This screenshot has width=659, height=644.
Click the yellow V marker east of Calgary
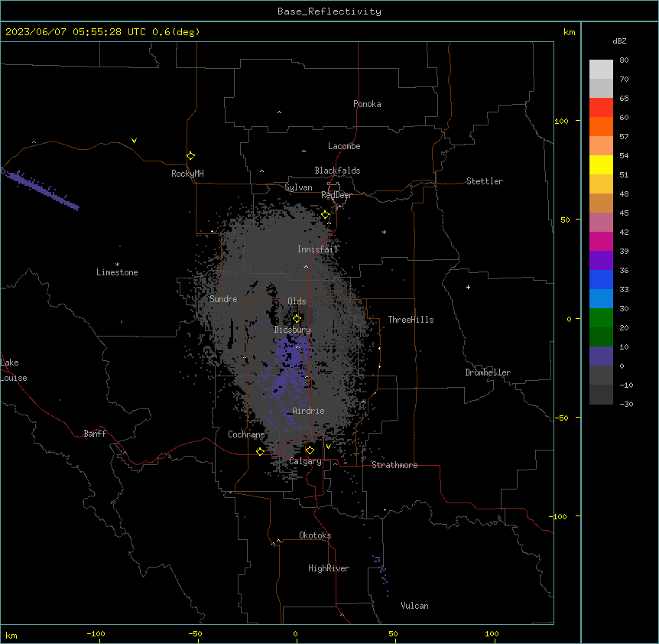pyautogui.click(x=328, y=447)
